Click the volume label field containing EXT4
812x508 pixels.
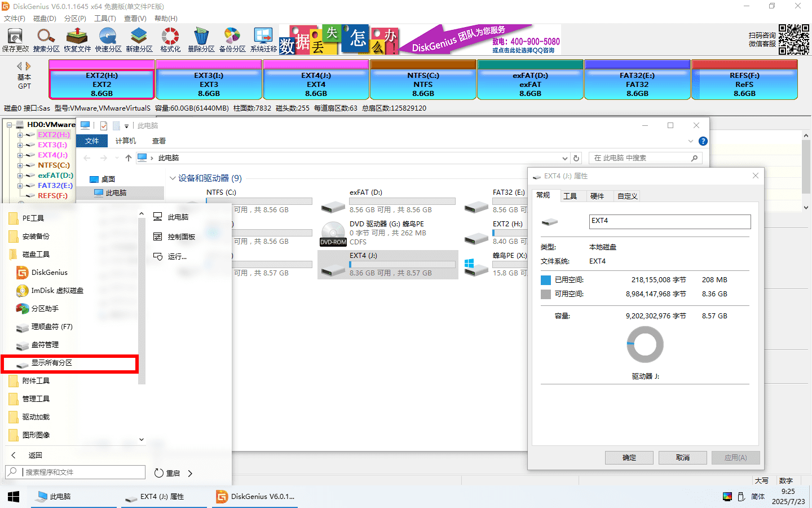click(670, 221)
